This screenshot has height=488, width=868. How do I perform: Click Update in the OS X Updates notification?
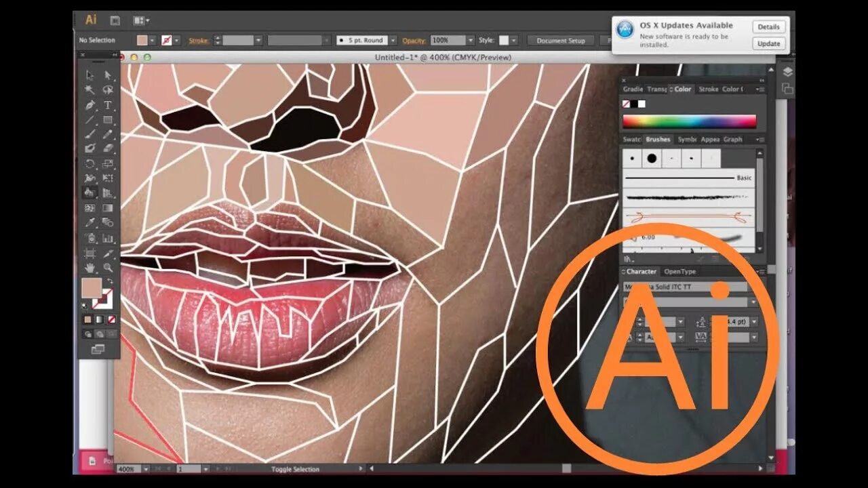pos(768,43)
